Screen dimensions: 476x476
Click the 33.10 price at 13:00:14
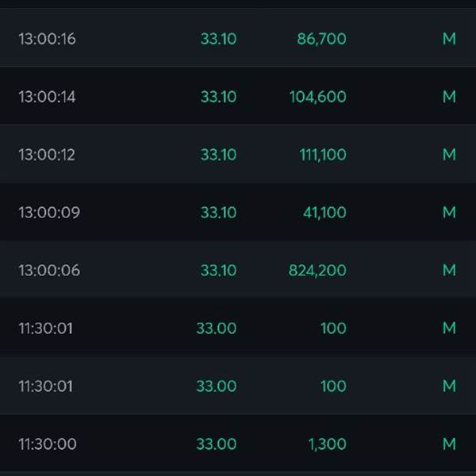(x=218, y=97)
